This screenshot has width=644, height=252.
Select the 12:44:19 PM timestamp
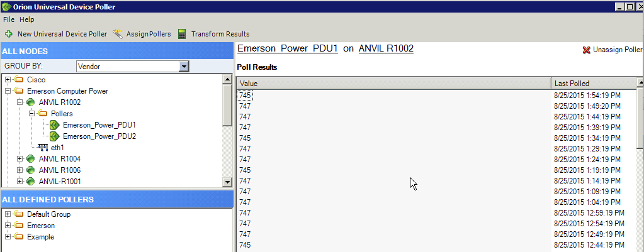point(589,244)
